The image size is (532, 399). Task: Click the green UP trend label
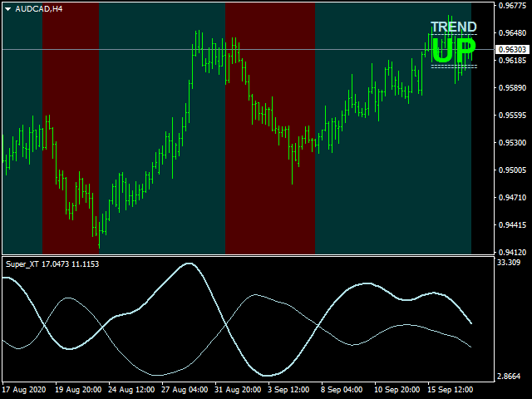click(453, 52)
